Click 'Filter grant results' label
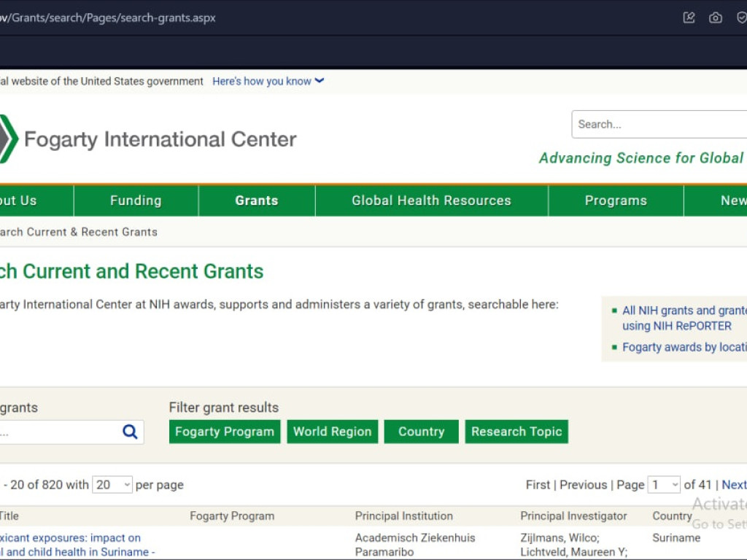The height and width of the screenshot is (560, 747). coord(224,408)
